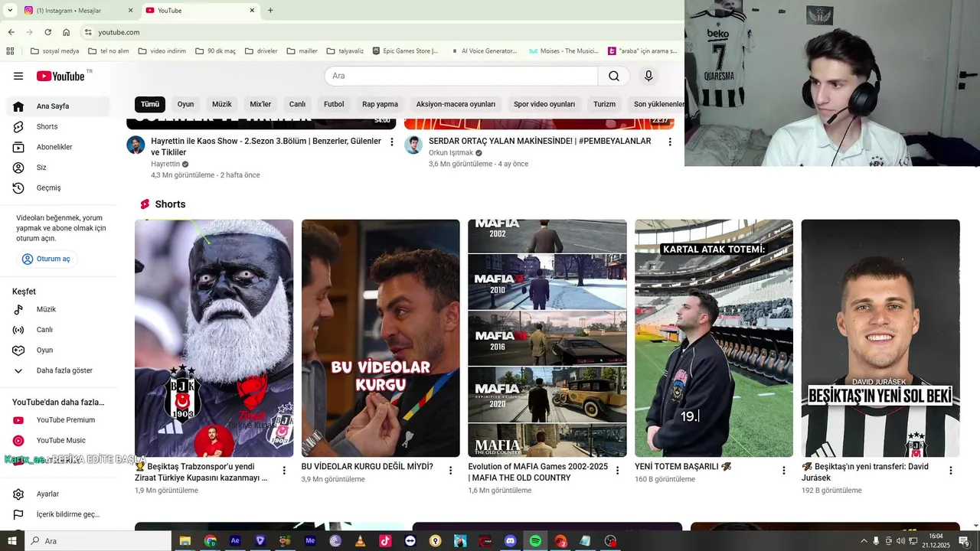Select the Oyun filter chip
This screenshot has width=980, height=551.
pyautogui.click(x=185, y=104)
